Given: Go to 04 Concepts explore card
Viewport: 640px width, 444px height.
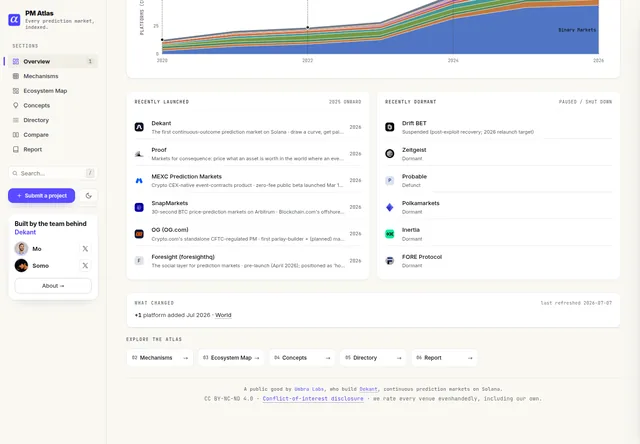Looking at the screenshot, I should (x=302, y=357).
